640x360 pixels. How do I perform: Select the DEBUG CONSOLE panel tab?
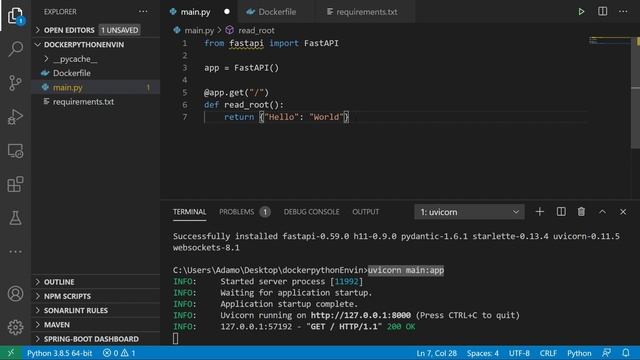(x=311, y=212)
